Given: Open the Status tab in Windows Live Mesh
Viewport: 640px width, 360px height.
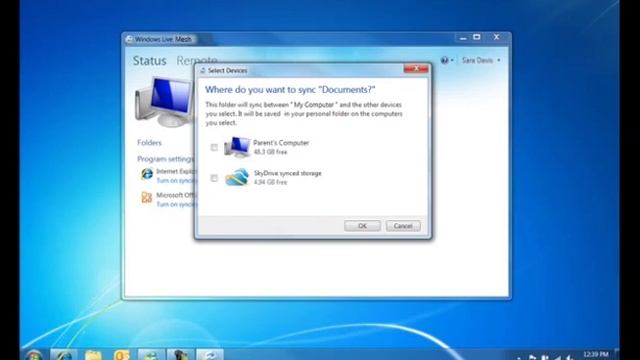Looking at the screenshot, I should point(149,61).
